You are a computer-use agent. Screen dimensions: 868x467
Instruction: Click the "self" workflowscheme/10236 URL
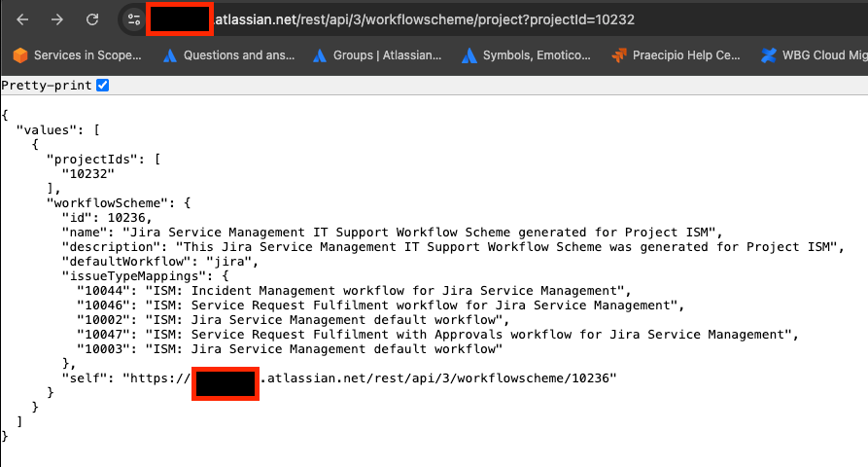pos(369,378)
